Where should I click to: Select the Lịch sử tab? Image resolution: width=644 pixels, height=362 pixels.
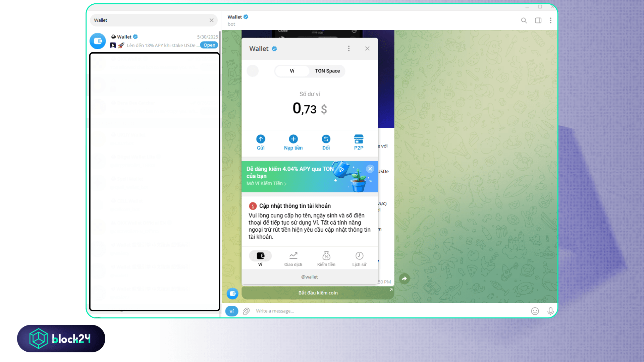tap(359, 259)
